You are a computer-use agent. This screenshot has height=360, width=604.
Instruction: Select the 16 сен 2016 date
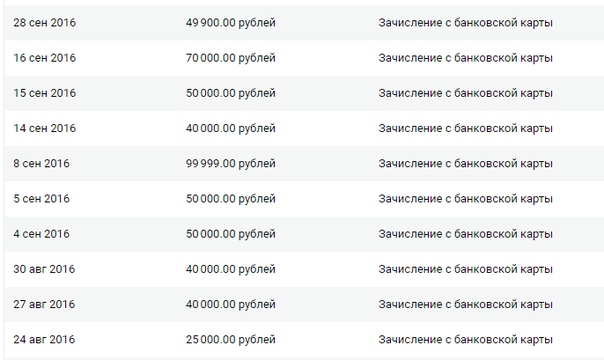click(45, 58)
